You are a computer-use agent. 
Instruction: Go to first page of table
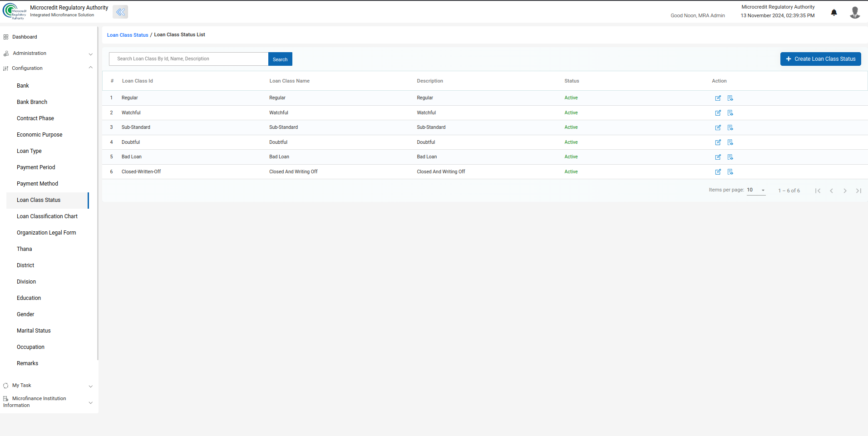(x=818, y=191)
